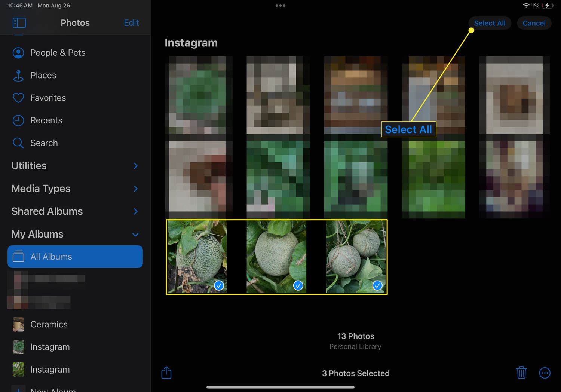Expand the Media Types section
The width and height of the screenshot is (561, 392).
[135, 189]
